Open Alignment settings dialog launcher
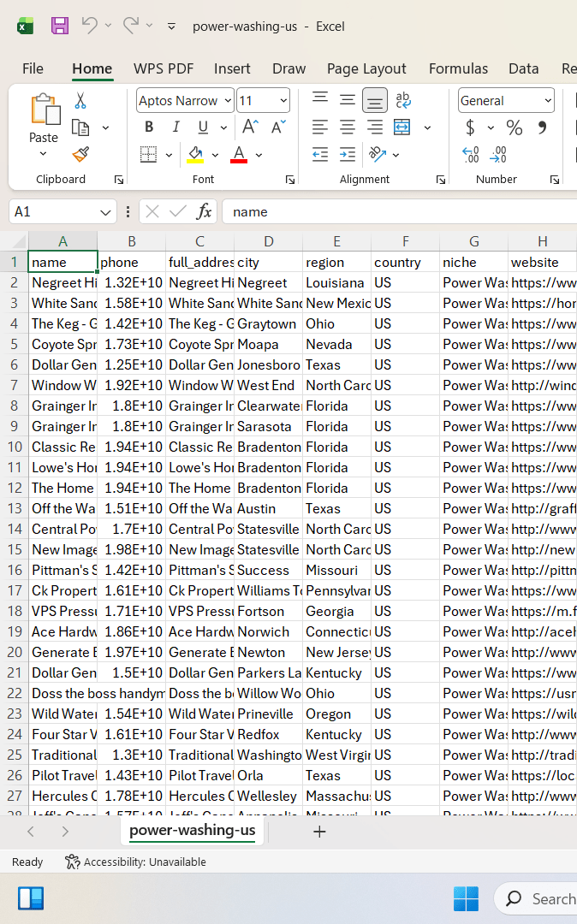Image resolution: width=577 pixels, height=924 pixels. pyautogui.click(x=440, y=180)
